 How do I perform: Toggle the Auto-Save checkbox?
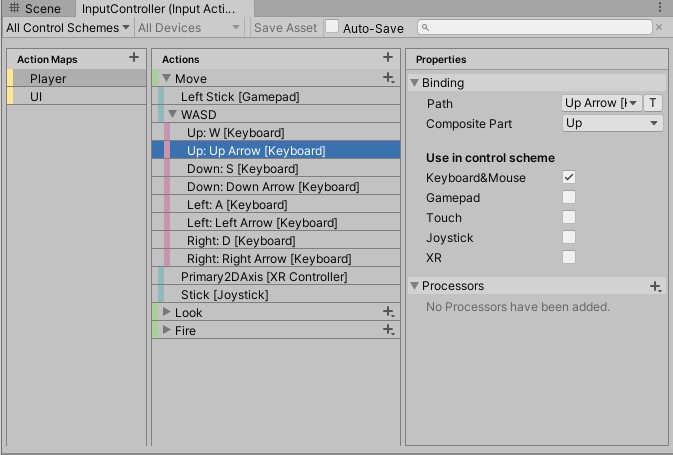332,26
